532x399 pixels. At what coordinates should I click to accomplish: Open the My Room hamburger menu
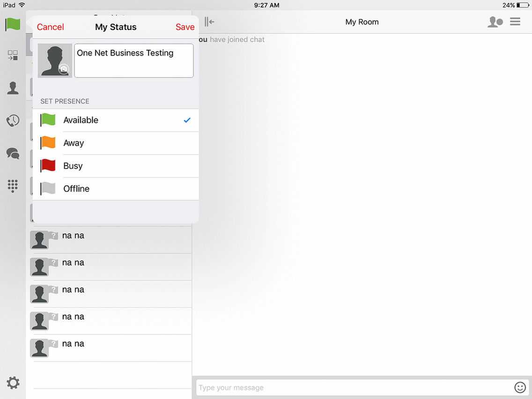pyautogui.click(x=515, y=21)
